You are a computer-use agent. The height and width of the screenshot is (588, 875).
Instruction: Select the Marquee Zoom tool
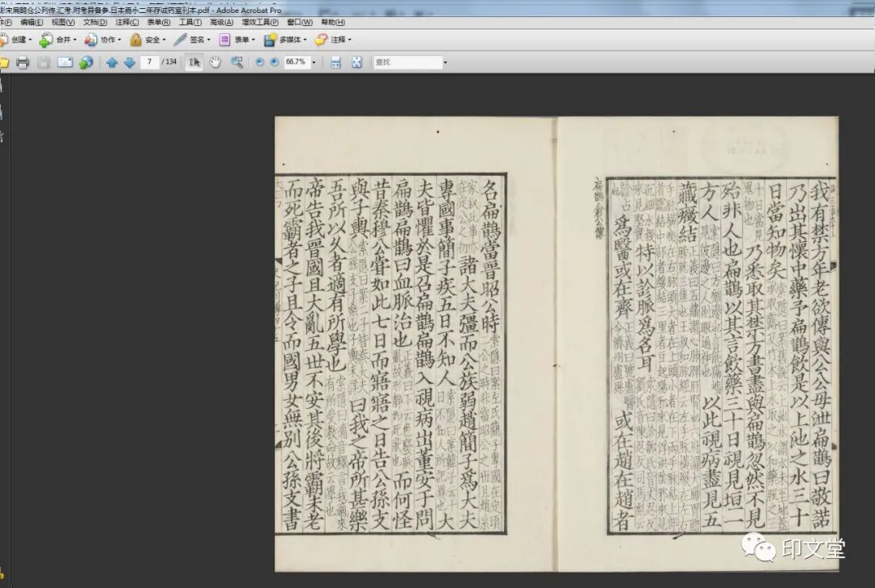click(237, 62)
